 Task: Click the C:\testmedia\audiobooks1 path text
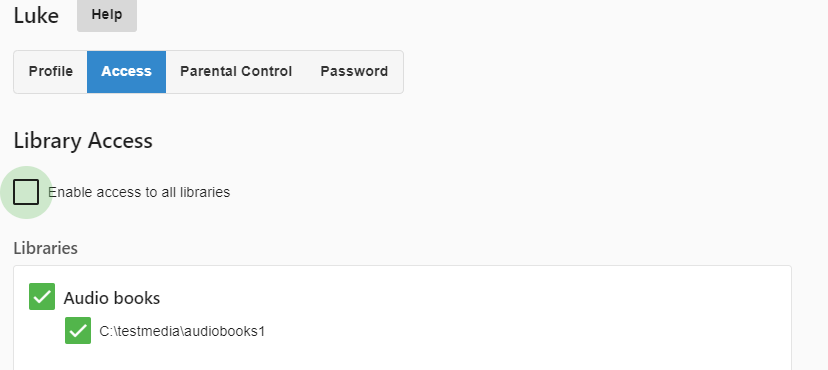pyautogui.click(x=182, y=331)
